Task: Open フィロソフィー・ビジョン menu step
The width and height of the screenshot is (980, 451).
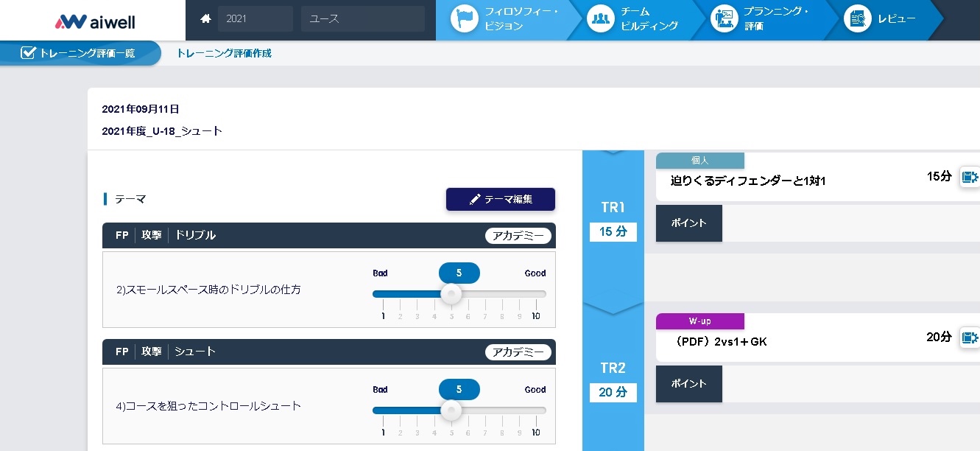Action: tap(507, 20)
